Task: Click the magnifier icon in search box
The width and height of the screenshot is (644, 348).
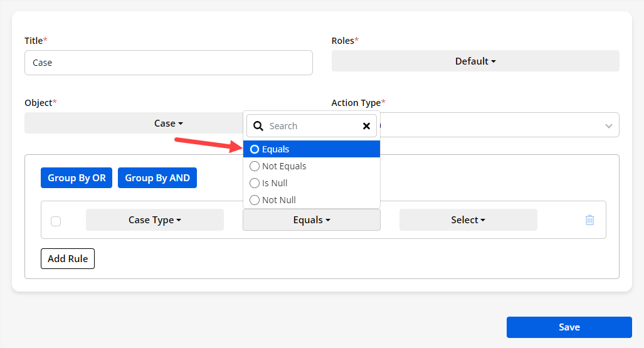Action: tap(258, 126)
